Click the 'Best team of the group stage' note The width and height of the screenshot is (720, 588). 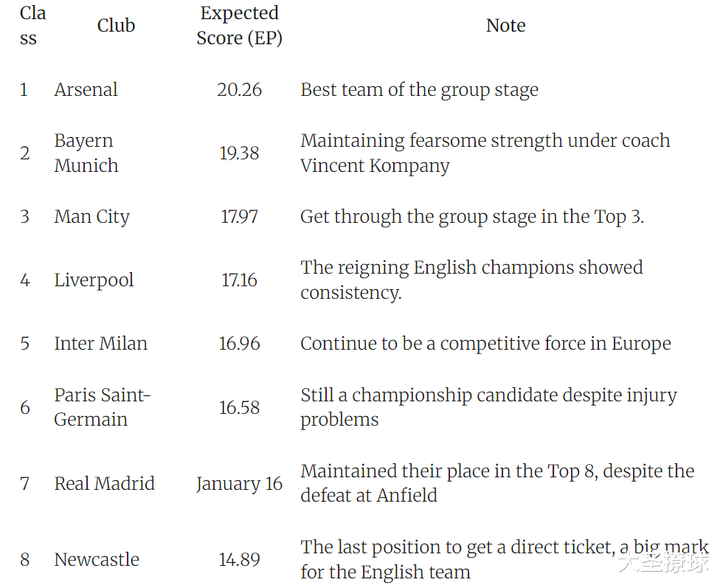click(x=419, y=90)
